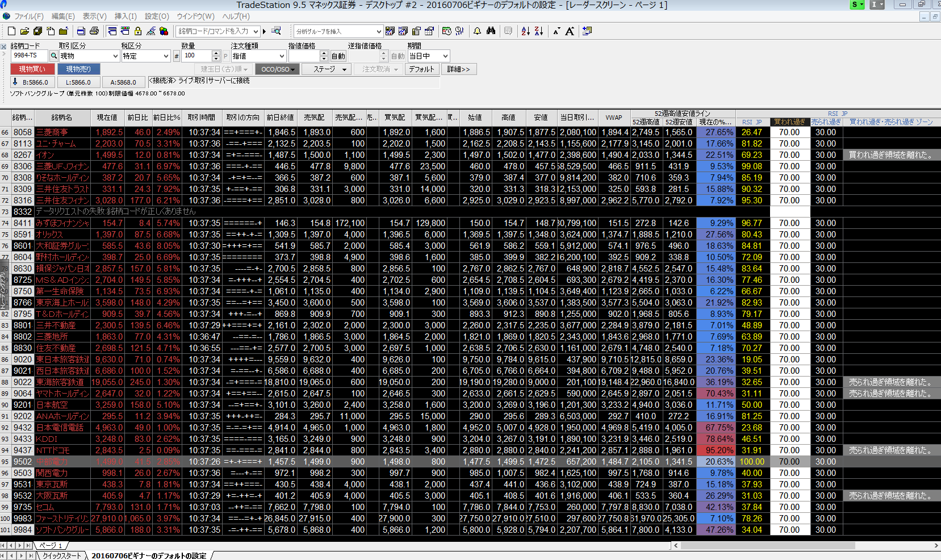The width and height of the screenshot is (941, 560).
Task: Click the play arrow next to command box
Action: point(265,31)
